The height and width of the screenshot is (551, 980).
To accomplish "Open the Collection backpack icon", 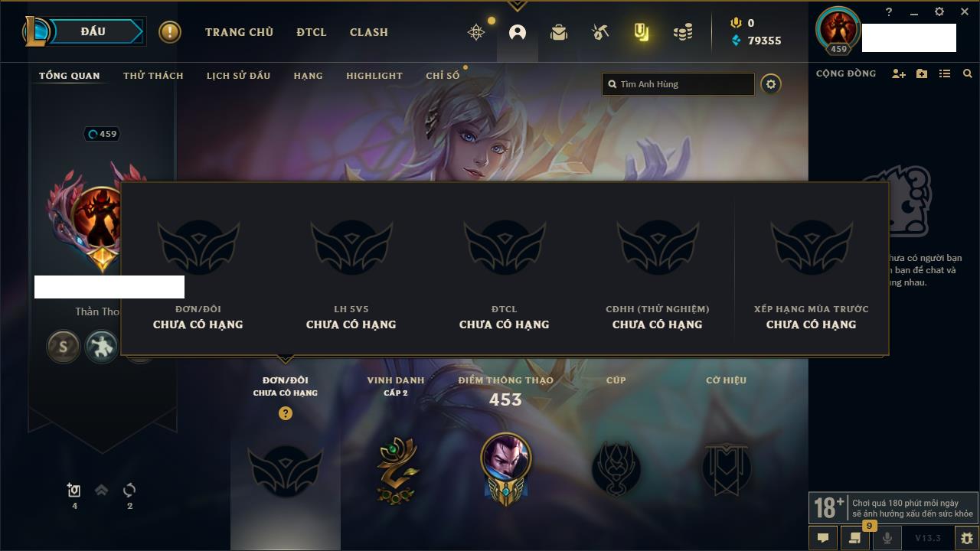I will [x=559, y=32].
